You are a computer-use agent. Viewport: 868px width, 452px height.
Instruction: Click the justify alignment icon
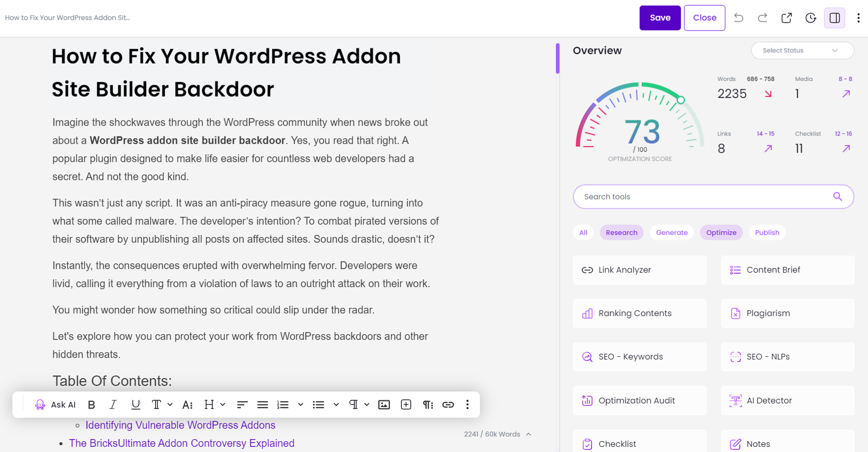262,404
